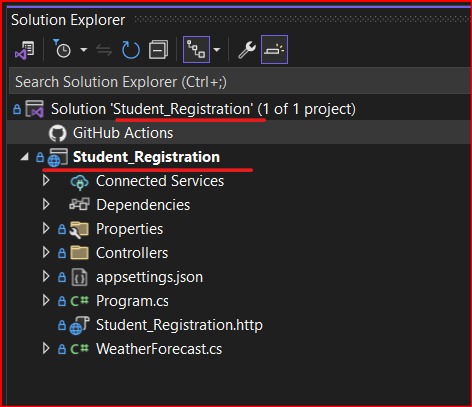
Task: Refresh the Solution Explorer
Action: tap(131, 50)
